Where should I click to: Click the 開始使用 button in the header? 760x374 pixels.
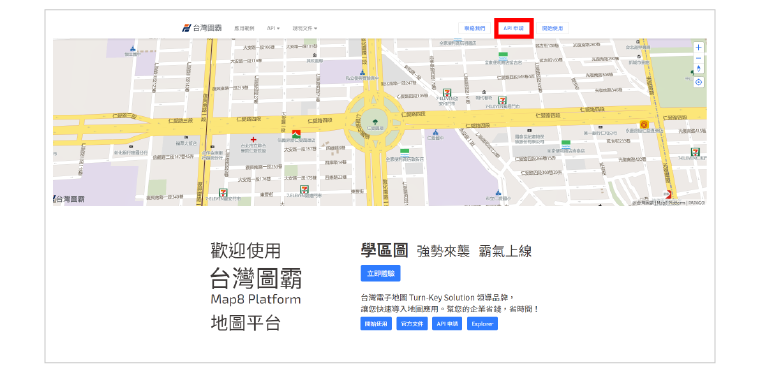click(x=553, y=29)
